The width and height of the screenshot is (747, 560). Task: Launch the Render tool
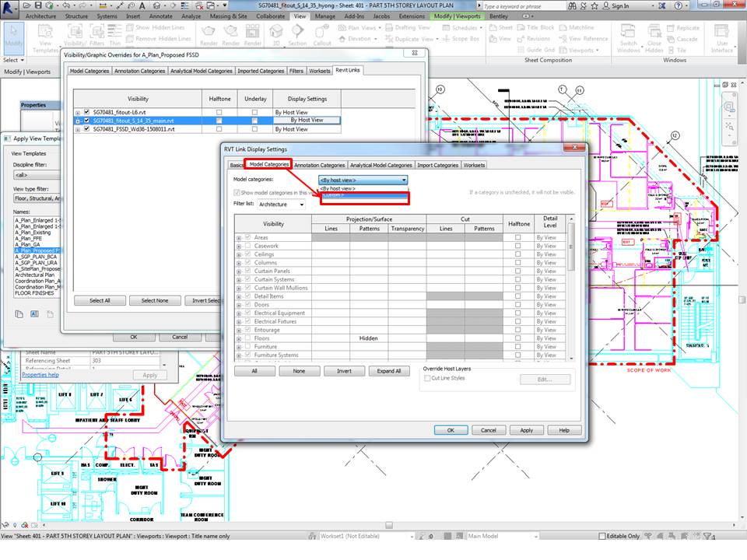208,34
